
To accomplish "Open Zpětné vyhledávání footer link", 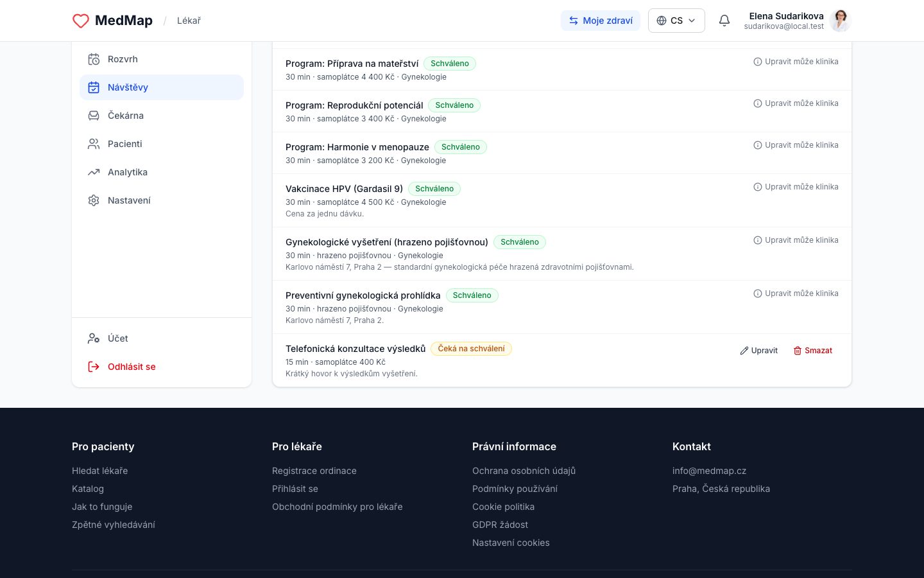I will (114, 525).
